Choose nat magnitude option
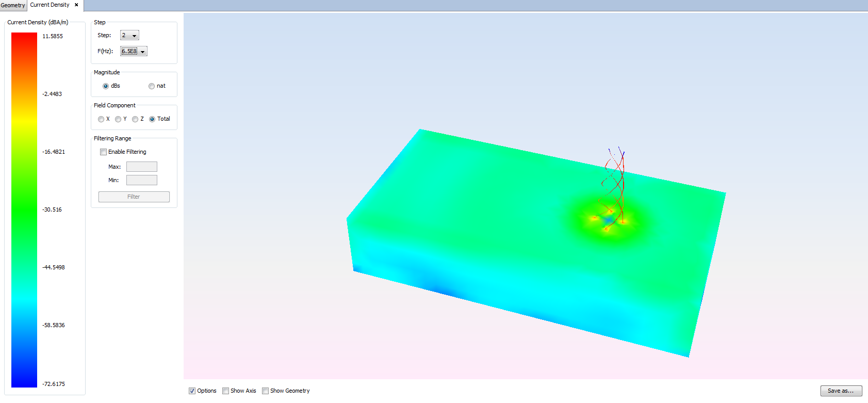The width and height of the screenshot is (868, 403). (x=152, y=86)
